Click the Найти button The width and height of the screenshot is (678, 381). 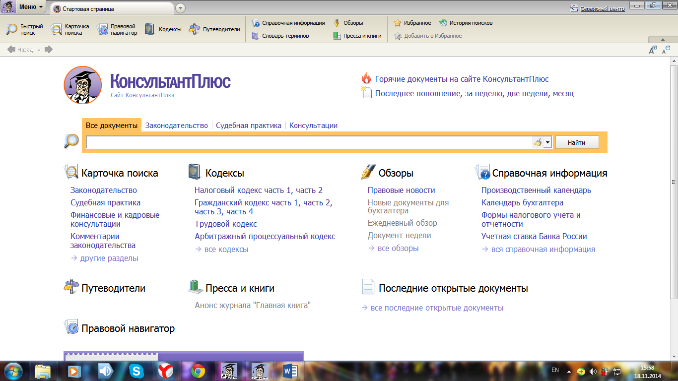pyautogui.click(x=576, y=142)
